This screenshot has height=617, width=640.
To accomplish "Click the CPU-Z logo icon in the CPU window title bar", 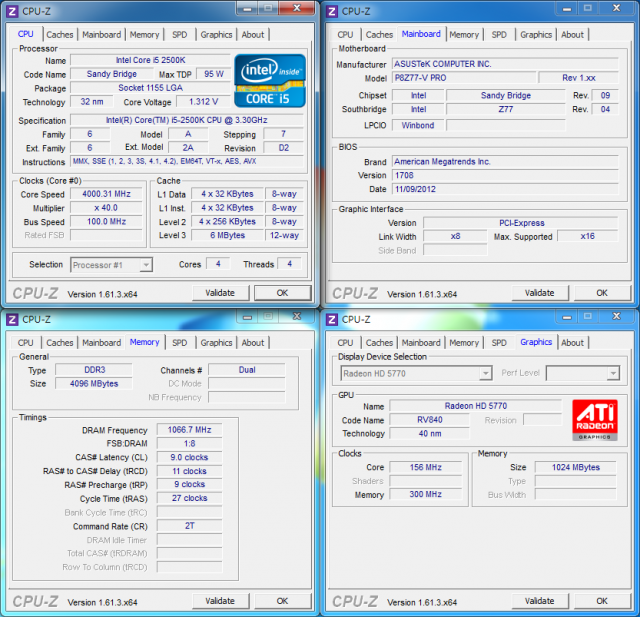I will 12,11.
